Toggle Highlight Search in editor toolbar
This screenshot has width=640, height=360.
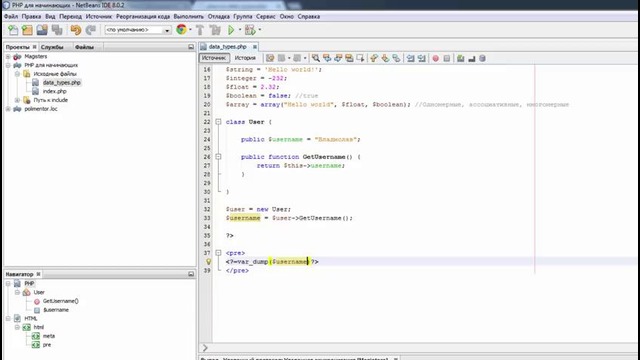(x=349, y=58)
